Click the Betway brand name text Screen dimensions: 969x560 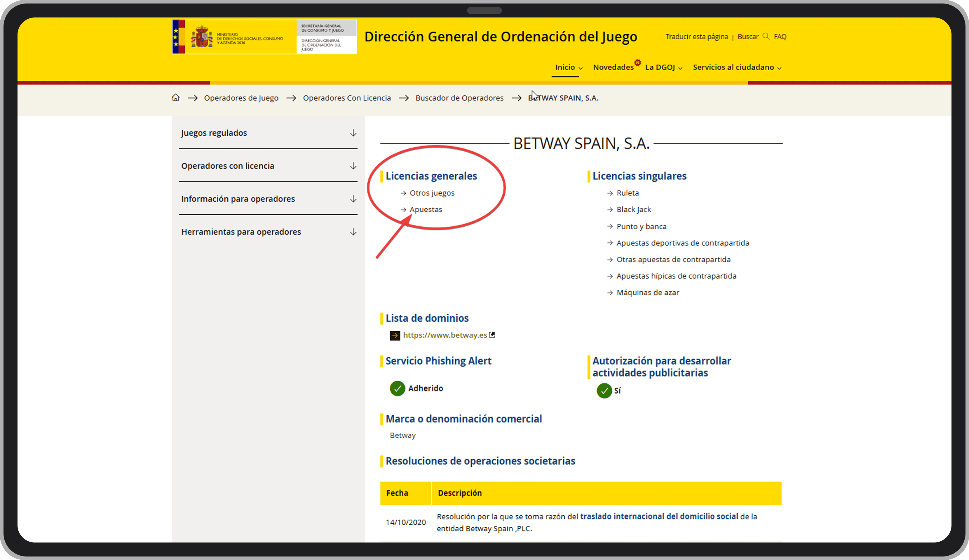[402, 435]
